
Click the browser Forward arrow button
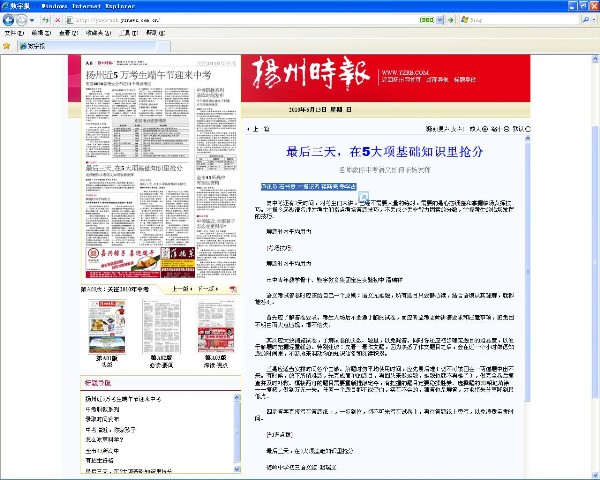tap(21, 20)
